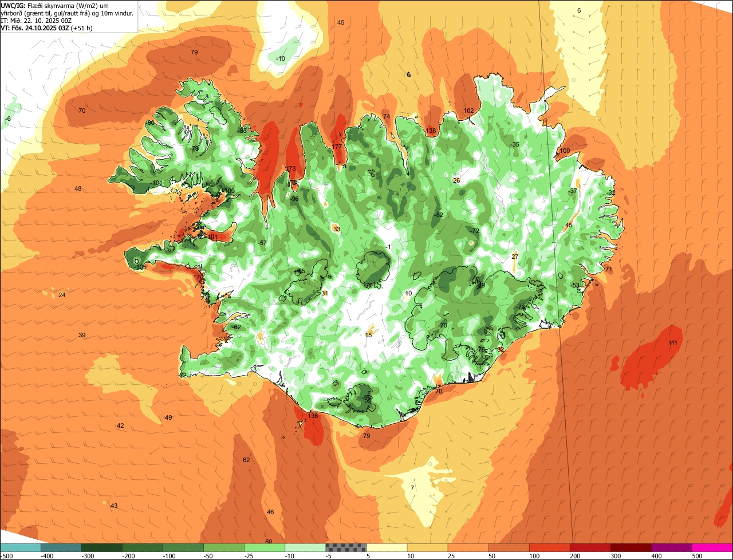Viewport: 733px width, 560px height.
Task: Click the map value "24"
Action: tap(62, 295)
